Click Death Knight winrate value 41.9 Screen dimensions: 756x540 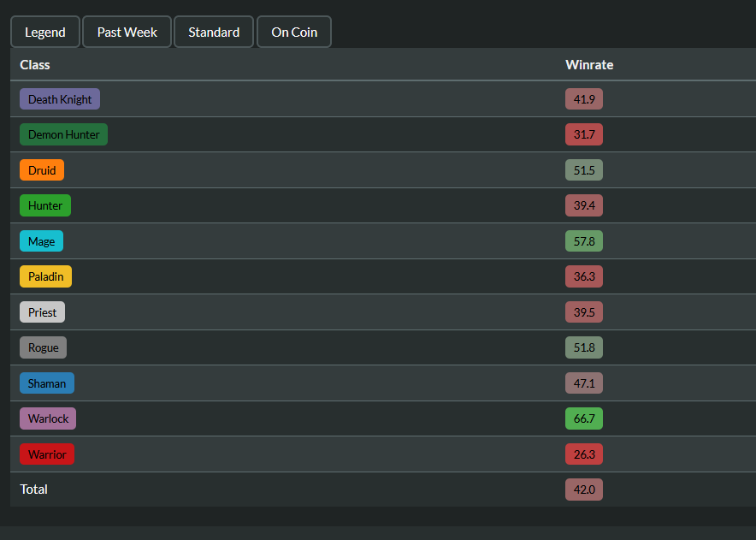584,99
